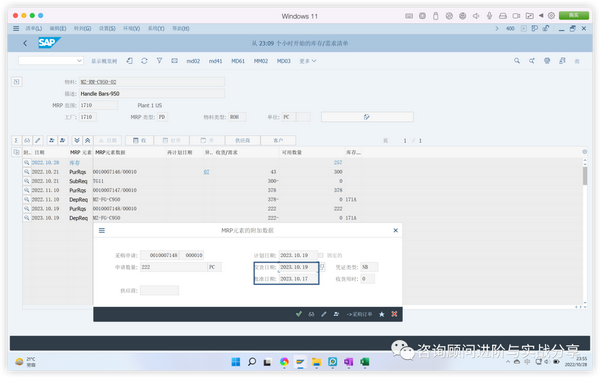Toggle the fixed checkbox beside the plan date
The width and height of the screenshot is (600, 378).
(321, 255)
